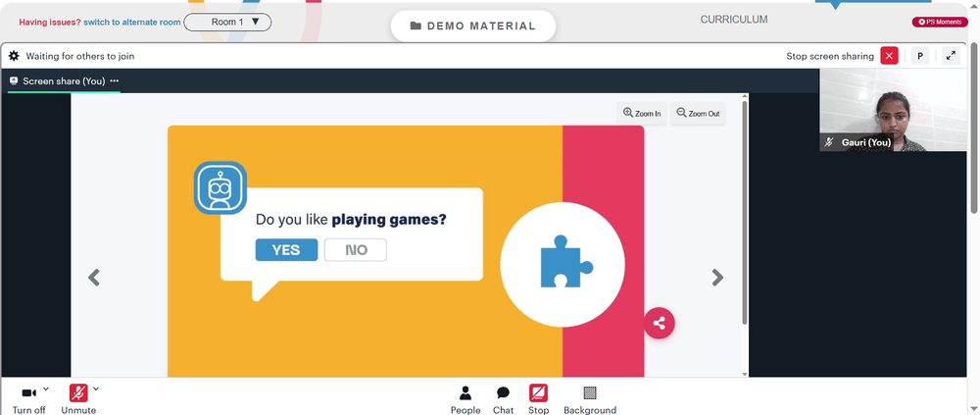The image size is (980, 415).
Task: Click the 'Waiting for others to join' text
Action: [x=80, y=56]
